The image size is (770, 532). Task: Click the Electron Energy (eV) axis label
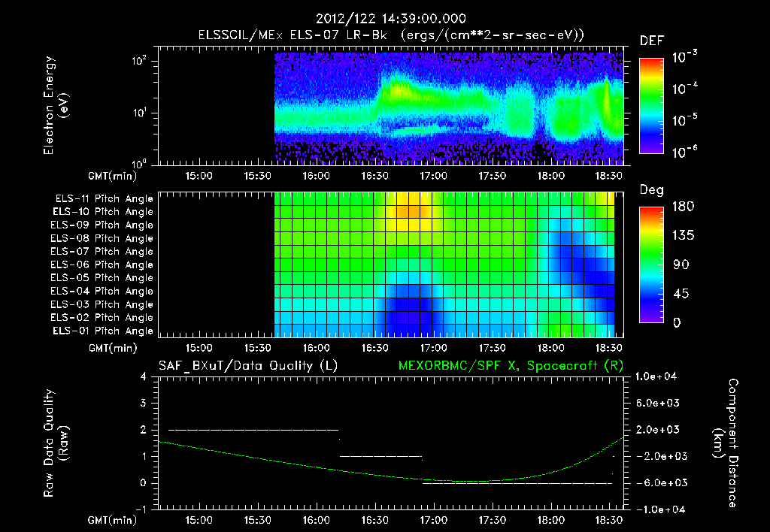56,105
